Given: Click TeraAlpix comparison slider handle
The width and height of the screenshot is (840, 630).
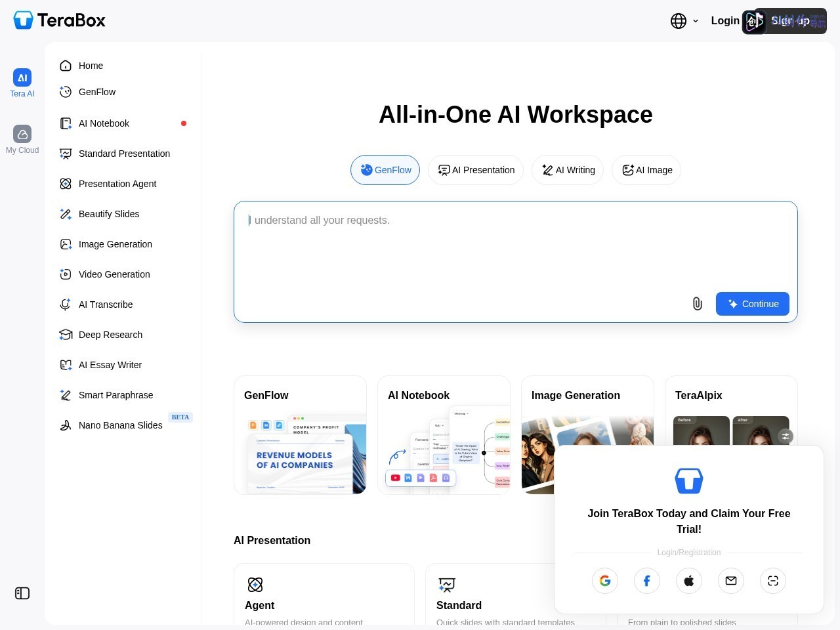Looking at the screenshot, I should (786, 436).
